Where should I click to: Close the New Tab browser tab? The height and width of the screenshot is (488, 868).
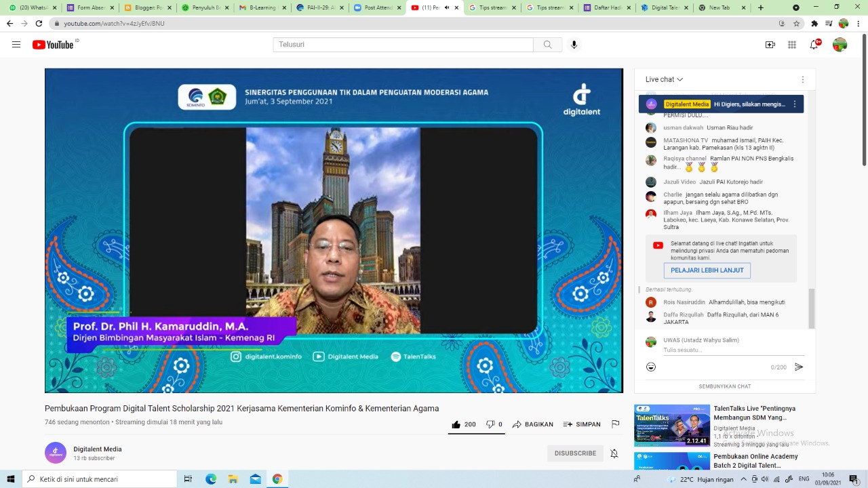(x=744, y=7)
